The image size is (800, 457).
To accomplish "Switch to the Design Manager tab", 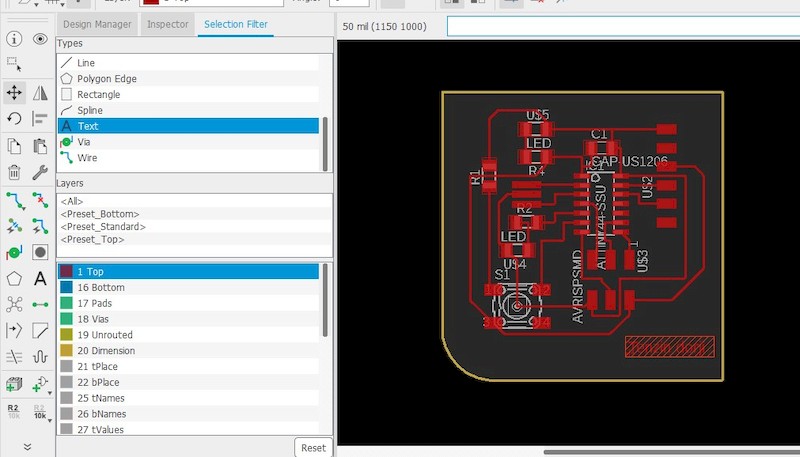I will tap(97, 24).
